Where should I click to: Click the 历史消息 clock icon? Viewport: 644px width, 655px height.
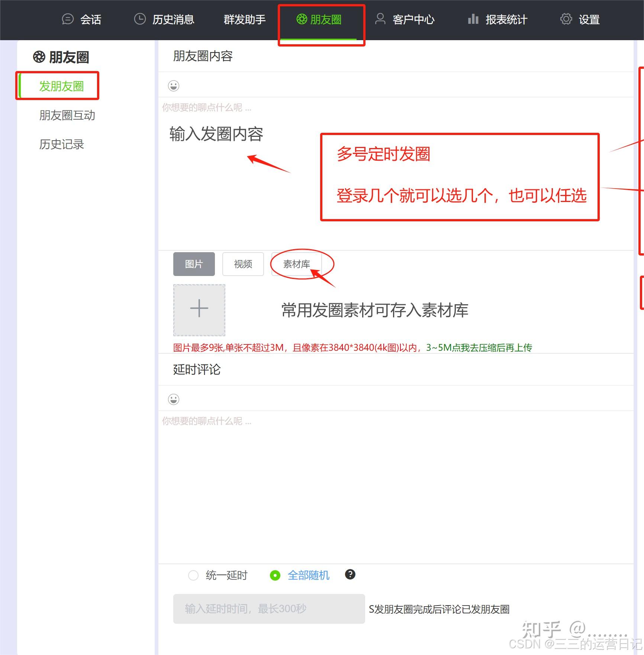[139, 19]
